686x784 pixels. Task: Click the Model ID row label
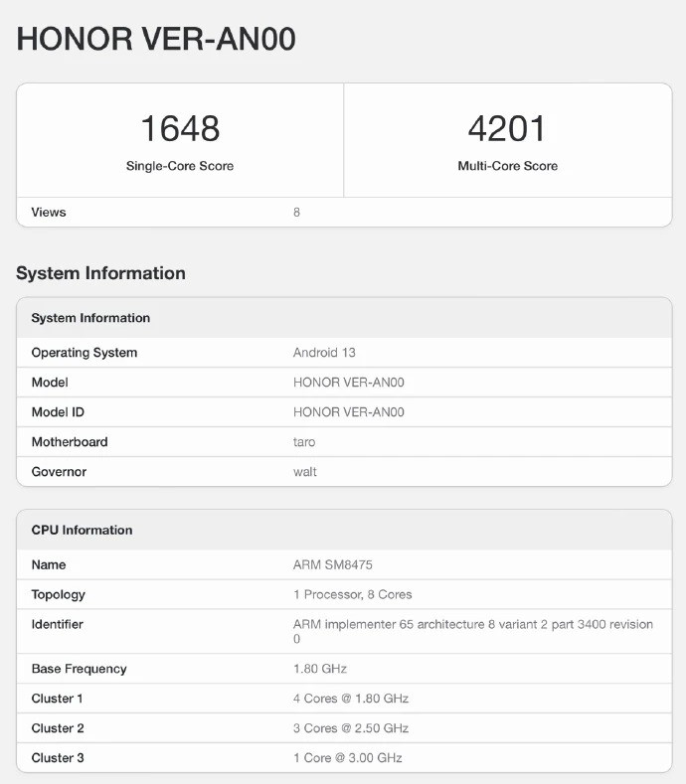tap(58, 412)
